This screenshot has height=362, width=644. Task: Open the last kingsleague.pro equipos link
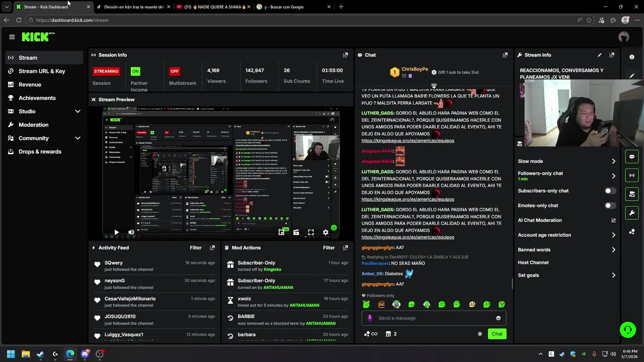click(x=408, y=237)
